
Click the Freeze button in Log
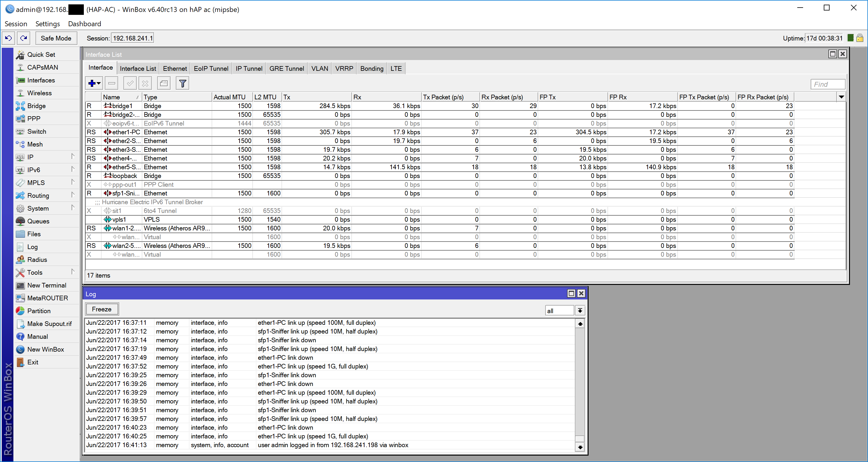coord(102,309)
